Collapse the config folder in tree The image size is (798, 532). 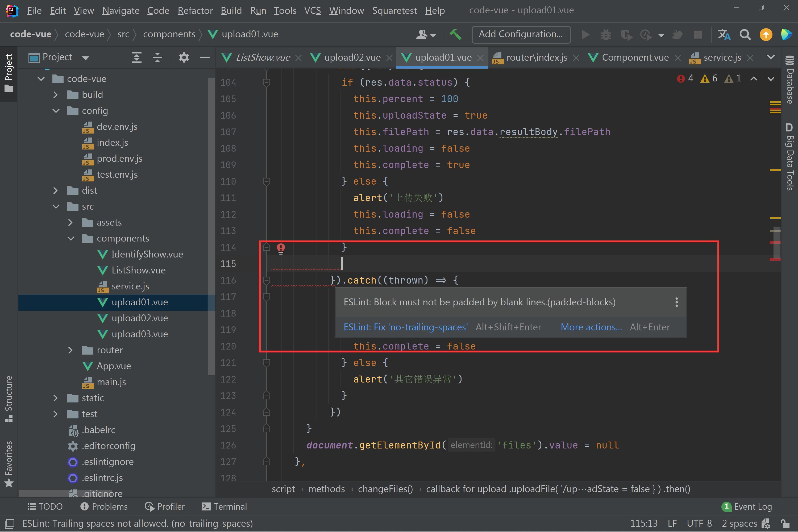pos(56,111)
